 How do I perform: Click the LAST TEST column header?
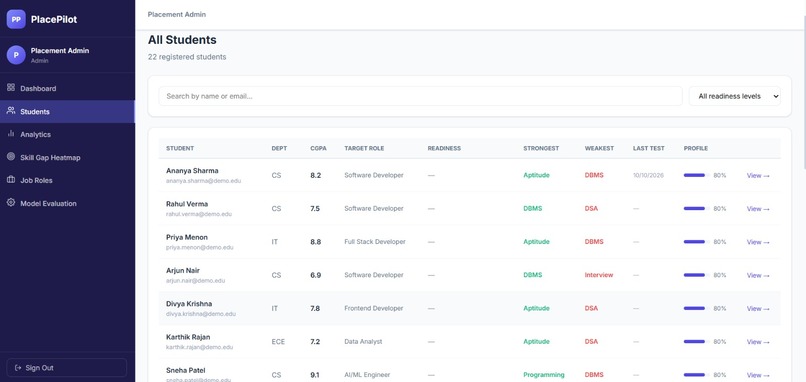point(649,148)
